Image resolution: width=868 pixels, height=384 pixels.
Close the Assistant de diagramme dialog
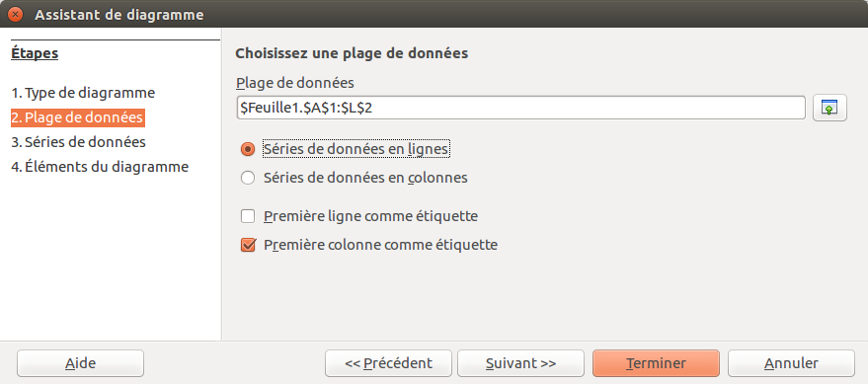15,15
